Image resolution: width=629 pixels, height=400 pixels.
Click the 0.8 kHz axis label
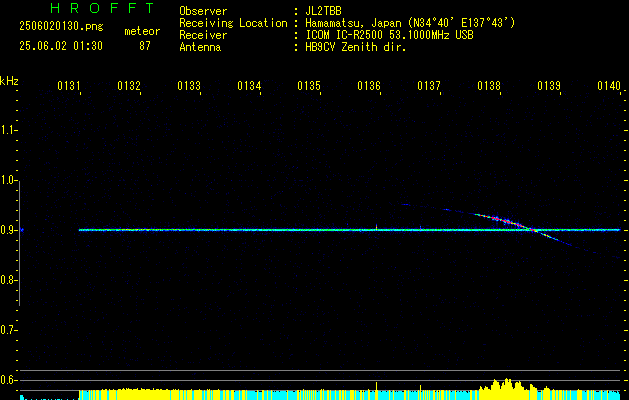click(8, 280)
